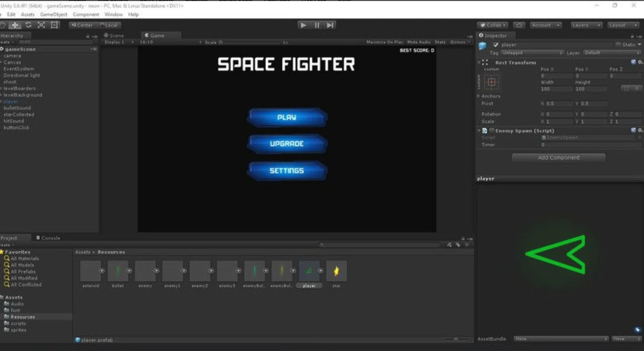The image size is (644, 351).
Task: Toggle Mute Audio in Game view
Action: coord(419,42)
